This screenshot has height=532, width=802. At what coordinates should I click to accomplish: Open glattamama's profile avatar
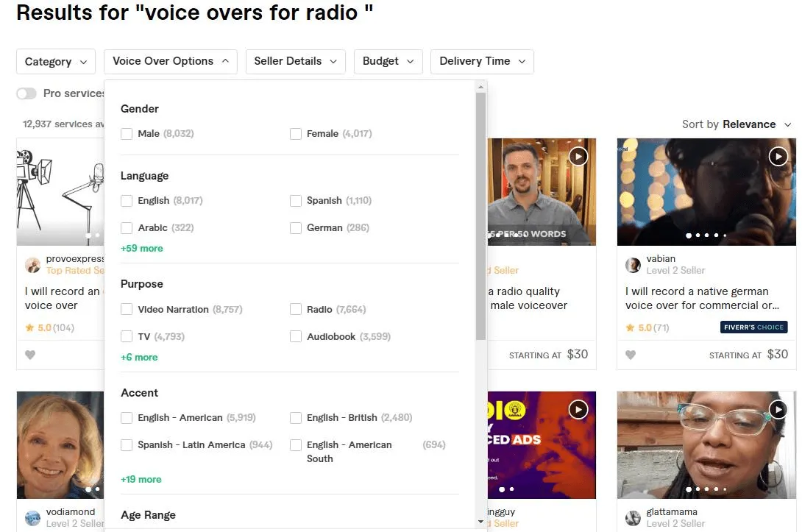[x=634, y=517]
